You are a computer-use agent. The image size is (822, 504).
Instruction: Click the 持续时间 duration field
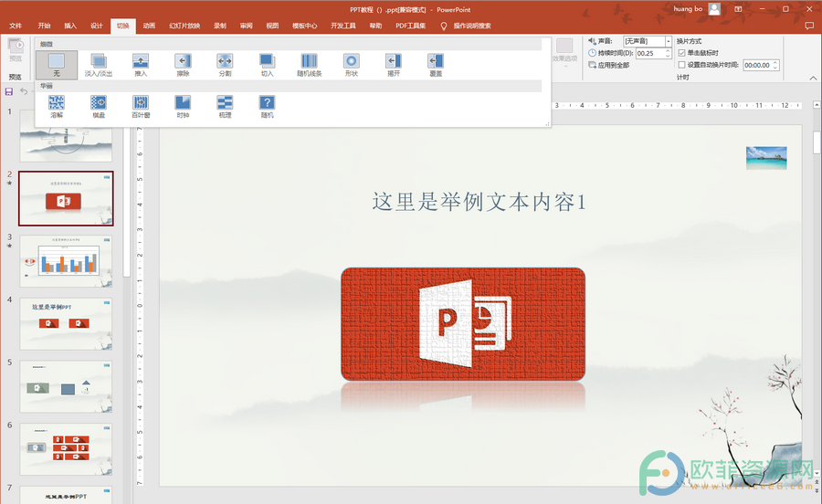[x=650, y=53]
